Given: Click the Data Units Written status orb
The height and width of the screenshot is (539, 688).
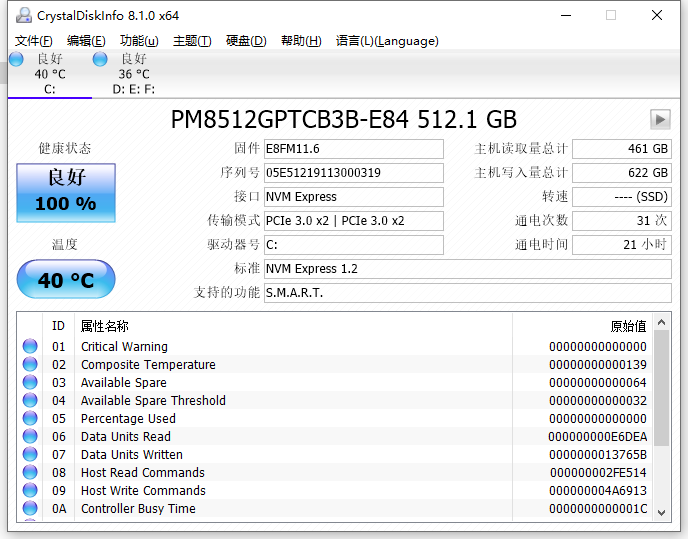Looking at the screenshot, I should (x=30, y=455).
